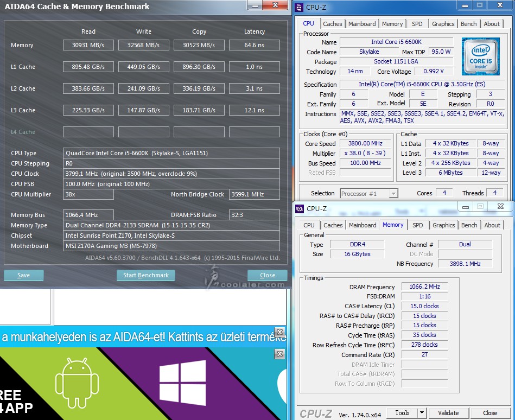Click the L3 Cache Copy value 183.71 GB/s
Image resolution: width=515 pixels, height=420 pixels.
(x=199, y=110)
